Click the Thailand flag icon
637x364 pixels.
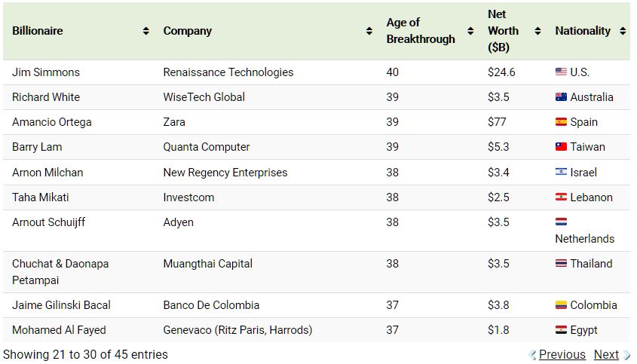point(561,264)
